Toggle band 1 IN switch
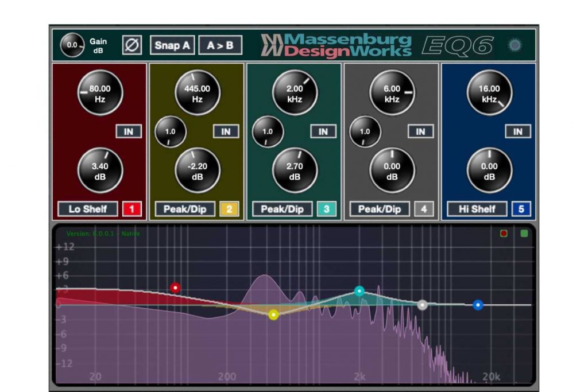Image resolution: width=588 pixels, height=392 pixels. pyautogui.click(x=129, y=131)
